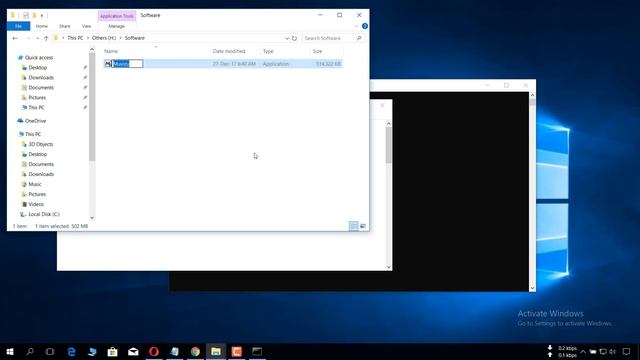Select the This PC tree node

pyautogui.click(x=33, y=134)
